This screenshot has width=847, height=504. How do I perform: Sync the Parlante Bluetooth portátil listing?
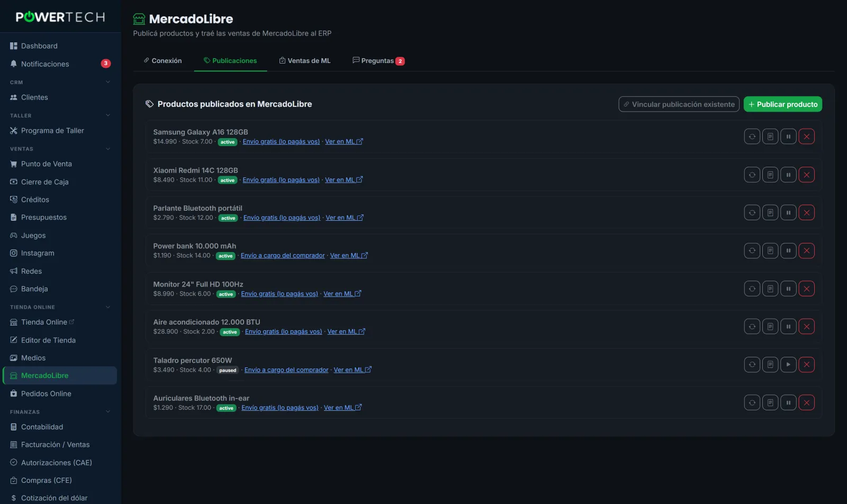pos(752,213)
